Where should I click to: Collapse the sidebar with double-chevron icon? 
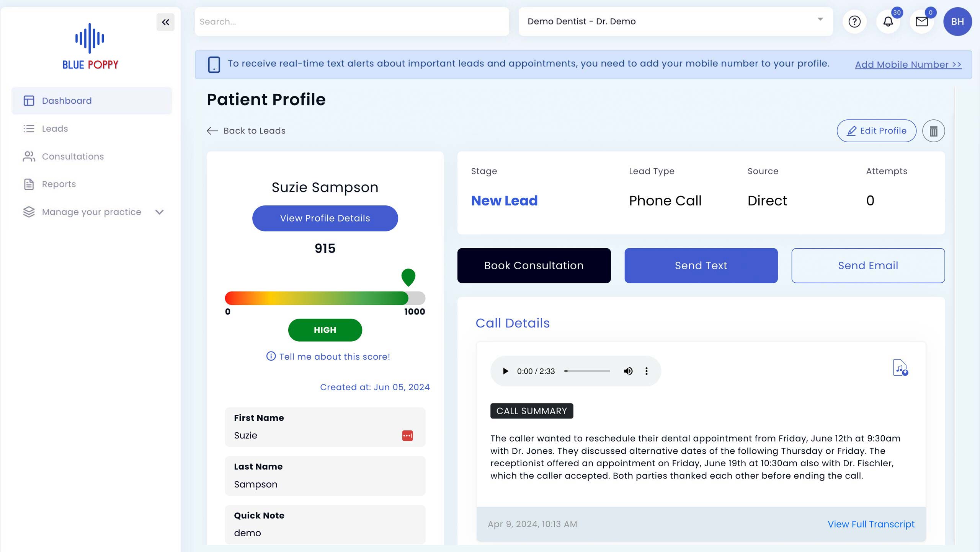point(165,22)
